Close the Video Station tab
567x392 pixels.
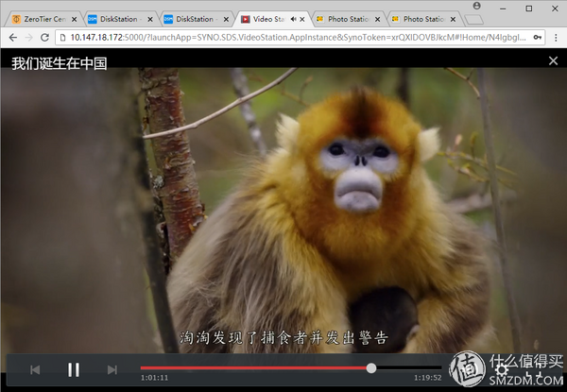(302, 20)
